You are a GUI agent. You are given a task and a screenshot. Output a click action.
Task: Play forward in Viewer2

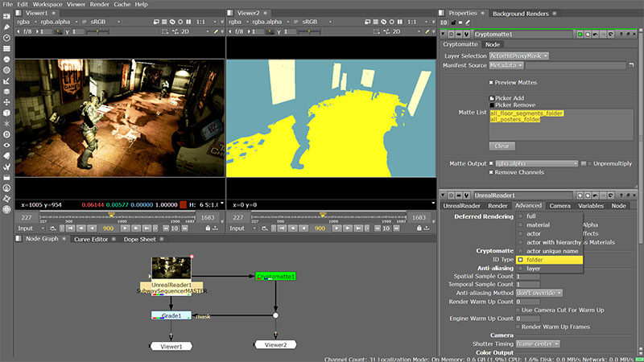[336, 228]
